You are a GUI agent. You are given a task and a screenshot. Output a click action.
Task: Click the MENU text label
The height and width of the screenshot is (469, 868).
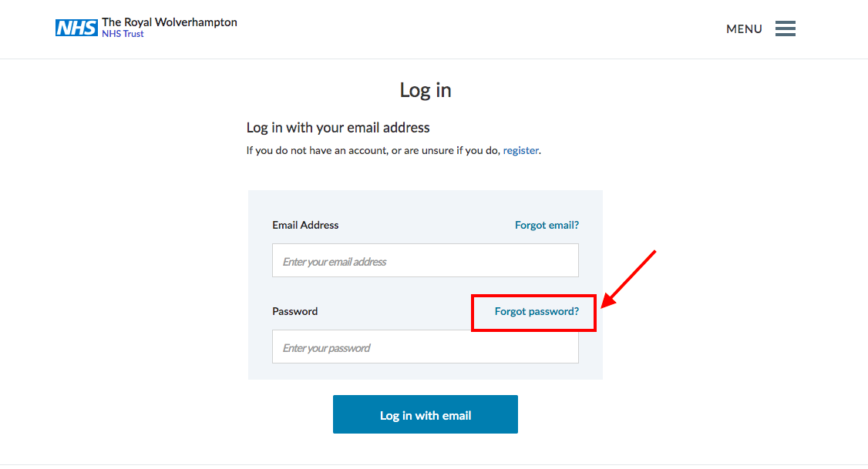pyautogui.click(x=744, y=28)
